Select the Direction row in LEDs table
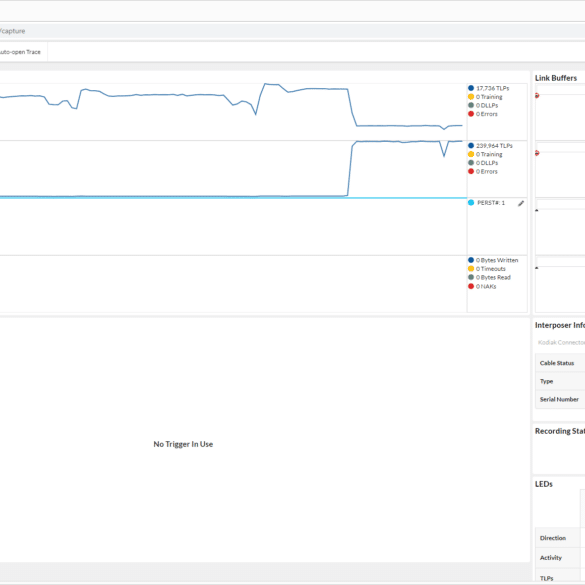Screen dimensions: 585x585 point(560,538)
